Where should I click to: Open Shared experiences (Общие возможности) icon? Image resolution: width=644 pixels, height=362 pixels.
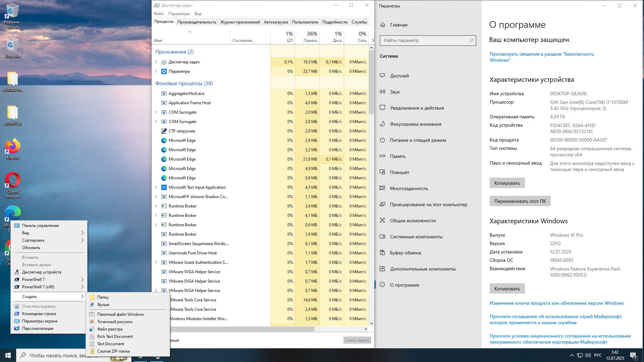point(382,220)
